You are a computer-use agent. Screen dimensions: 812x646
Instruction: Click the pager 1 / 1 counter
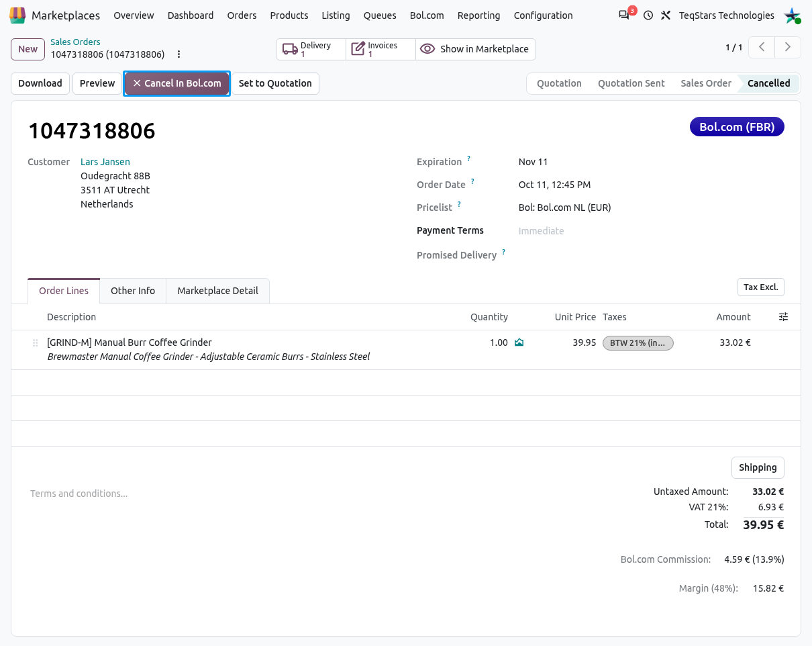coord(733,48)
